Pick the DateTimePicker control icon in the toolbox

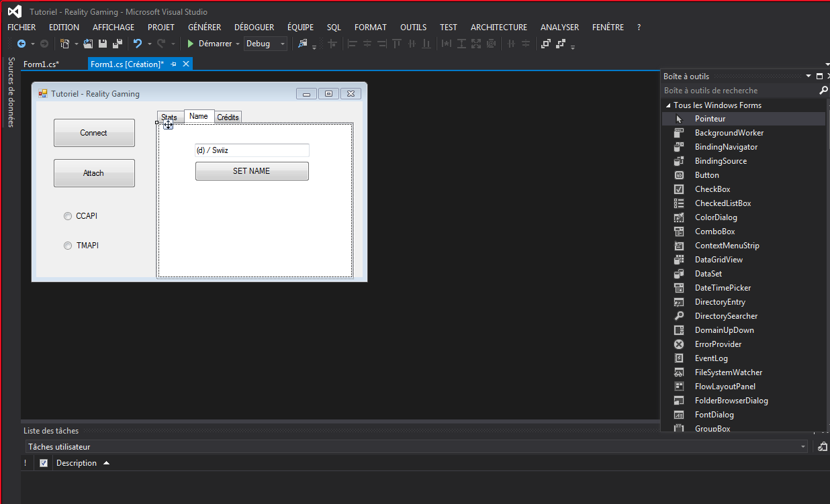pos(679,288)
